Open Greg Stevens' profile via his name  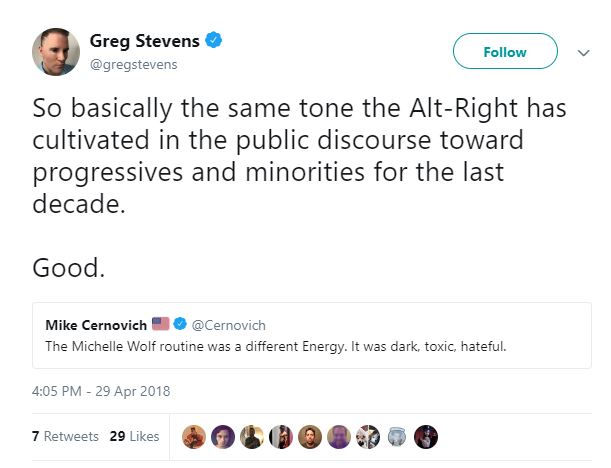146,41
